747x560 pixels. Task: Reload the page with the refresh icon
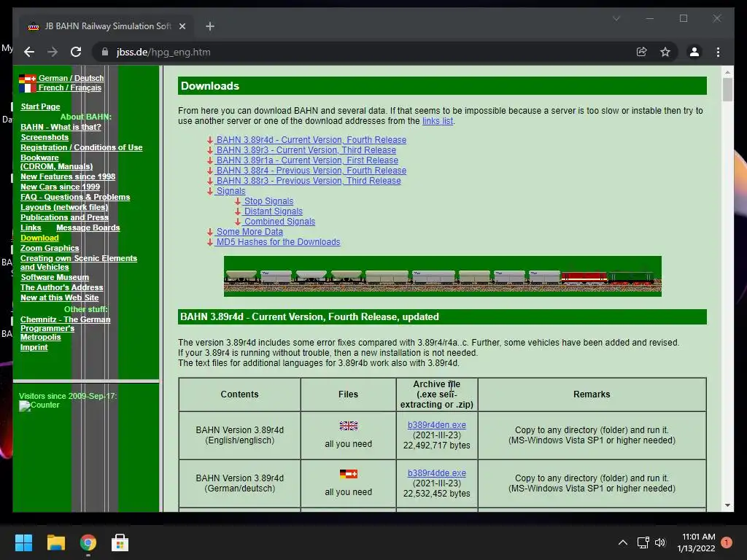[76, 52]
